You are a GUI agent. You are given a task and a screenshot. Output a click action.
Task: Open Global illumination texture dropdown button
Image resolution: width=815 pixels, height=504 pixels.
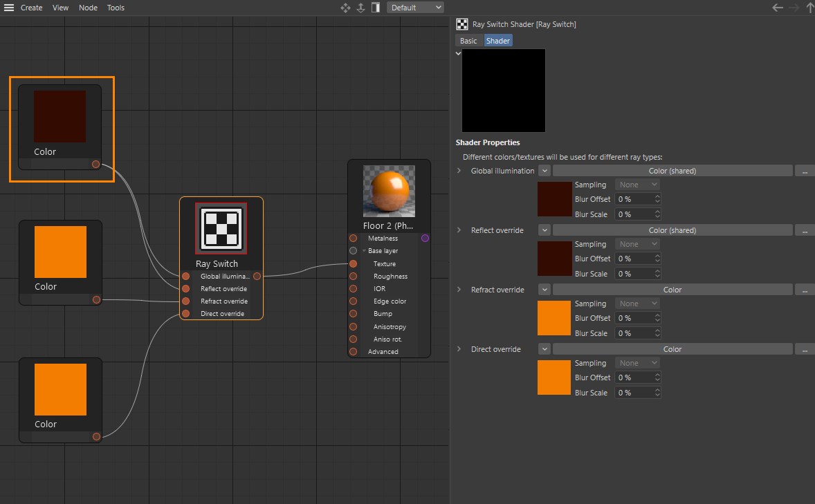[544, 171]
